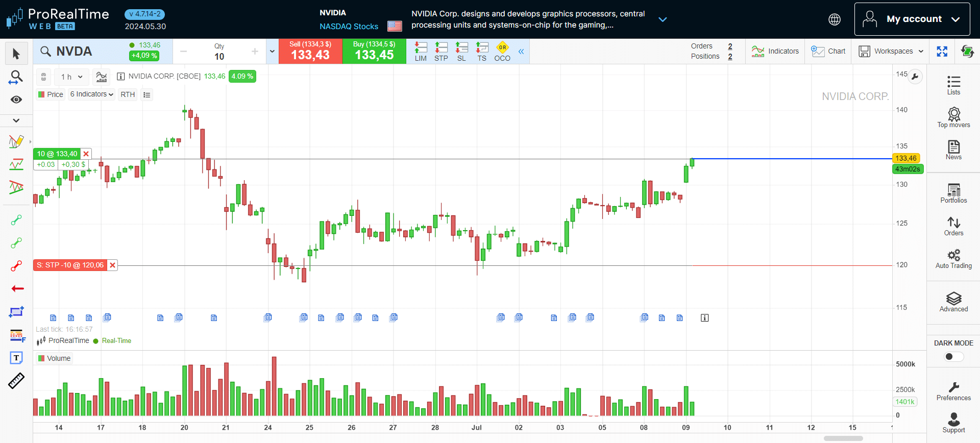
Task: Open the quantity dropdown arrow
Action: pos(272,52)
